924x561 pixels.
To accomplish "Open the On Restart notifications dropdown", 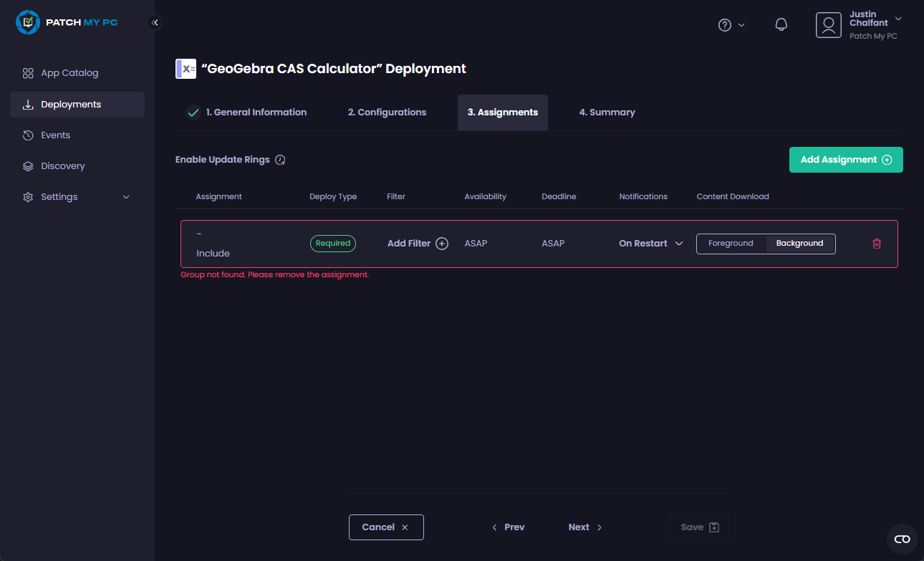I will coord(650,244).
